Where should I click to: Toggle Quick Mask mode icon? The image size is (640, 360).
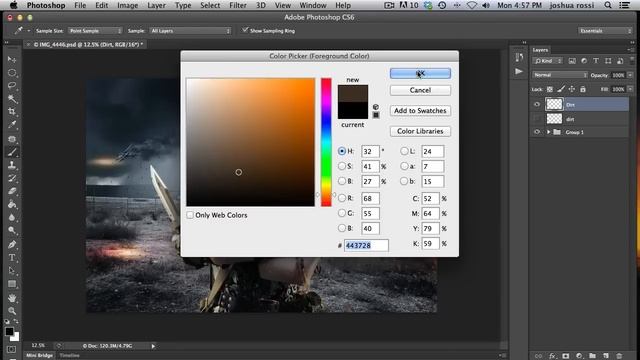[11, 350]
